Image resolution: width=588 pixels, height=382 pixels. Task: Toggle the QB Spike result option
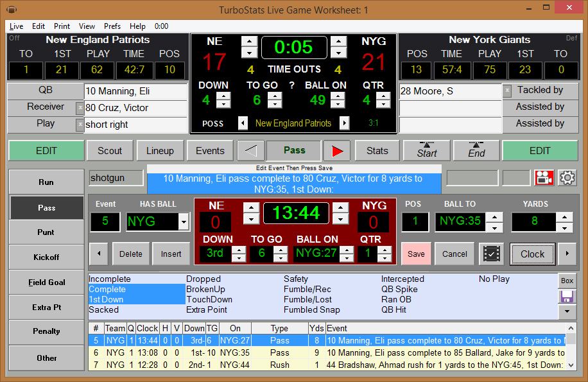[399, 289]
